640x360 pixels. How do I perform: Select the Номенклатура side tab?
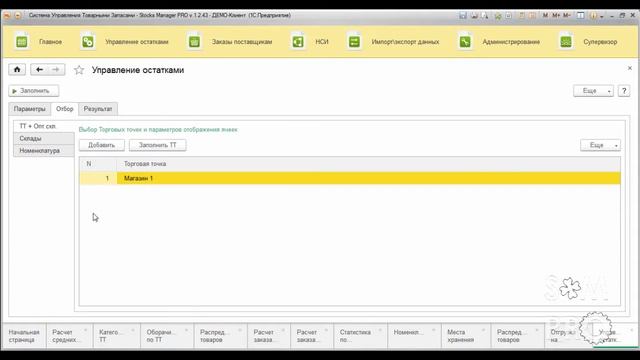click(x=44, y=151)
